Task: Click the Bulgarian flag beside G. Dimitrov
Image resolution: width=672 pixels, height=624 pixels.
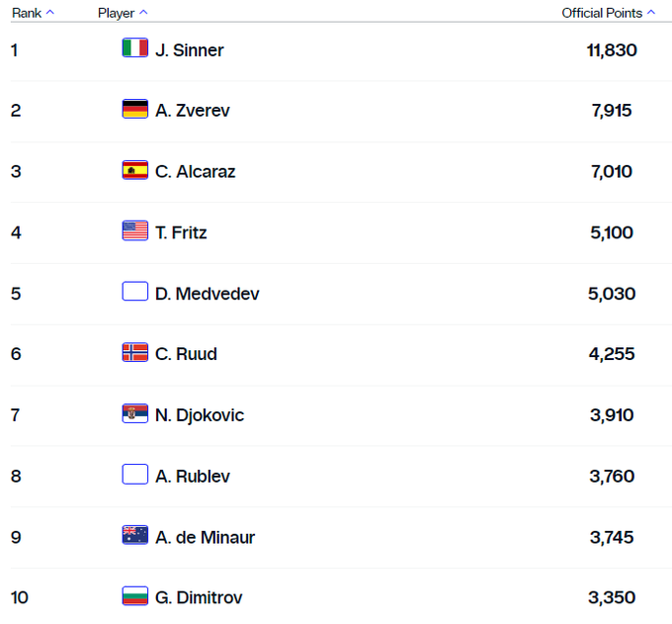Action: [x=135, y=597]
